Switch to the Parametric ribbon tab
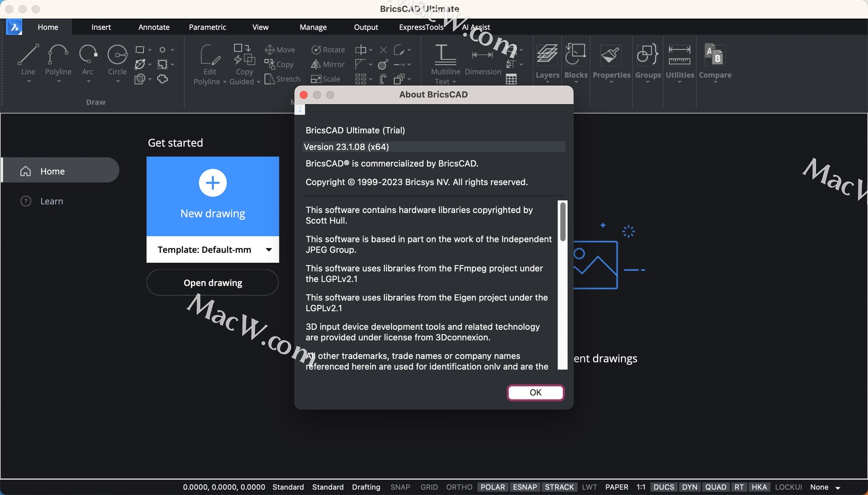Screen dimensions: 868x495 click(207, 27)
